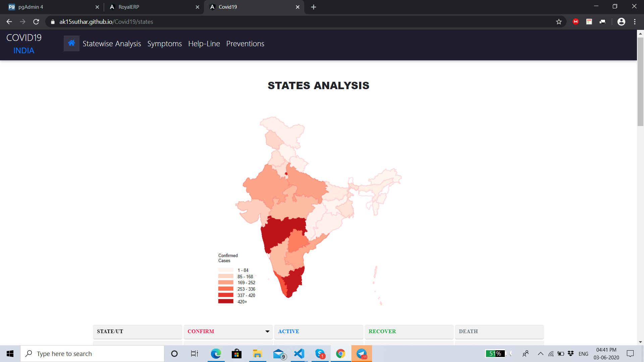The image size is (644, 362).
Task: Reload the Covid19 page
Action: (x=36, y=22)
